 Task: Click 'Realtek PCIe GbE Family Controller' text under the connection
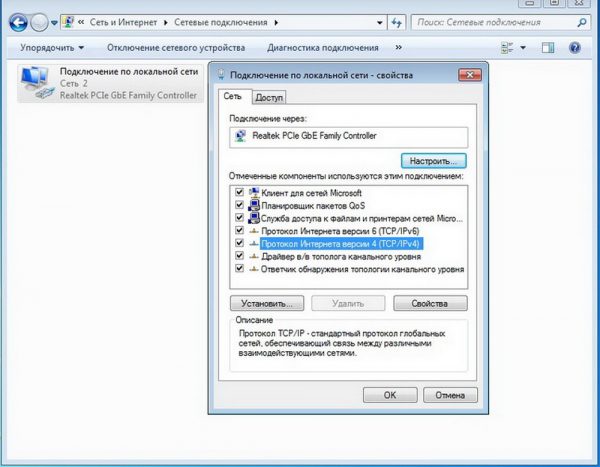coord(128,95)
